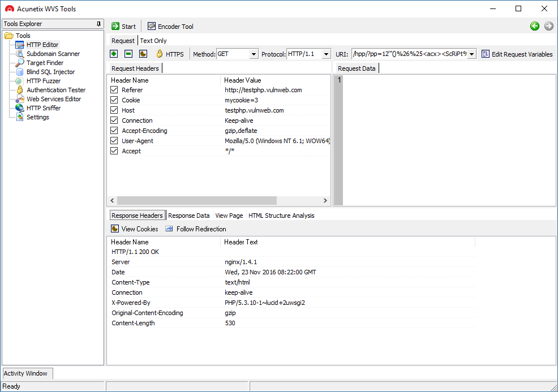Select the Request Data tab
558x392 pixels.
356,68
